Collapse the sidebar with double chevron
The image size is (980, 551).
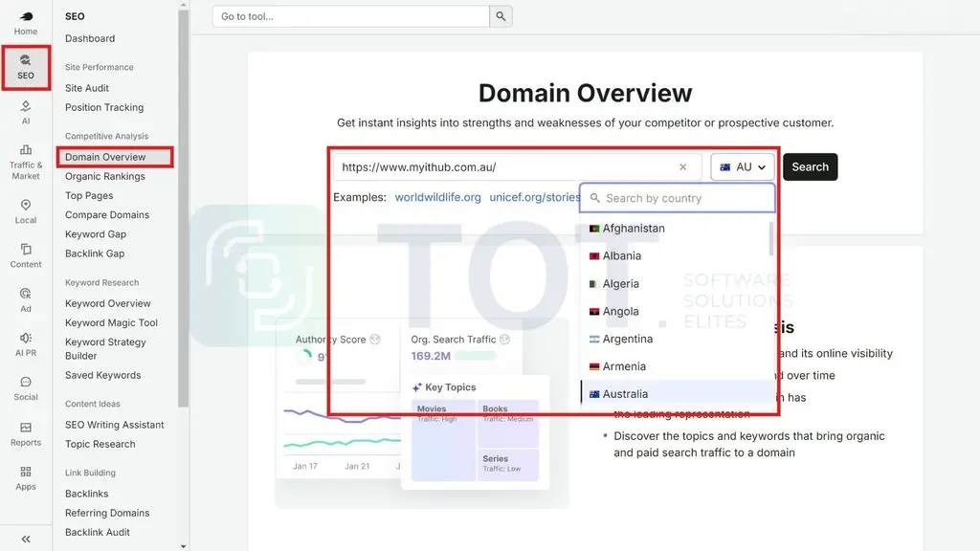tap(26, 540)
